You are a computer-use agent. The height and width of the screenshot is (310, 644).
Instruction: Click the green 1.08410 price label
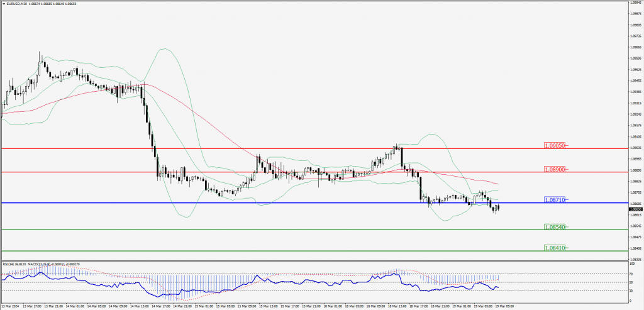[555, 248]
